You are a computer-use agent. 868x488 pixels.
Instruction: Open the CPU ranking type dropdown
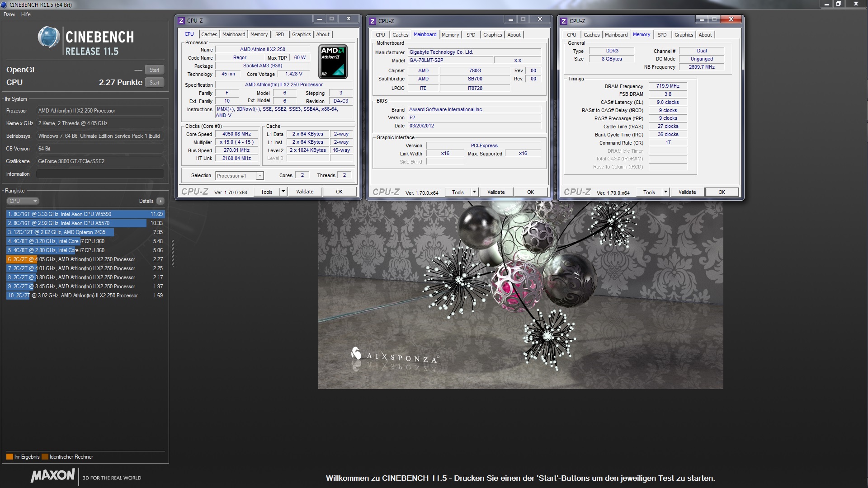(x=23, y=201)
